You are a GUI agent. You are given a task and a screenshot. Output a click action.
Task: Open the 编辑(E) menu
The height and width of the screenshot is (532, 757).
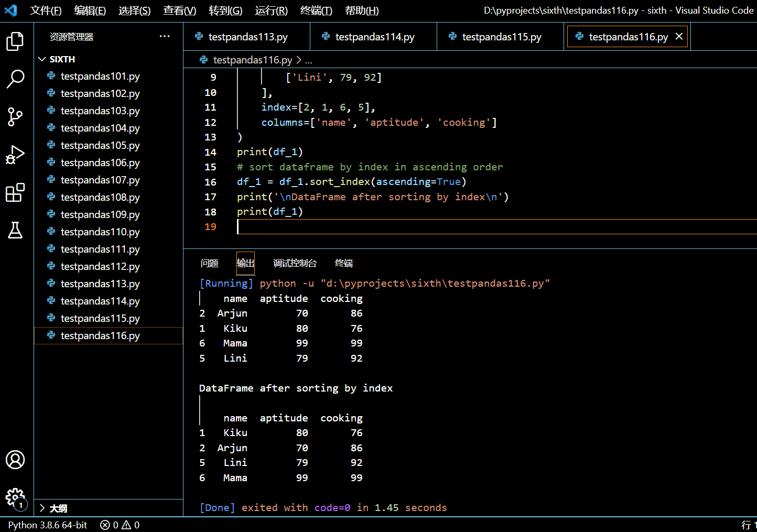pos(90,10)
